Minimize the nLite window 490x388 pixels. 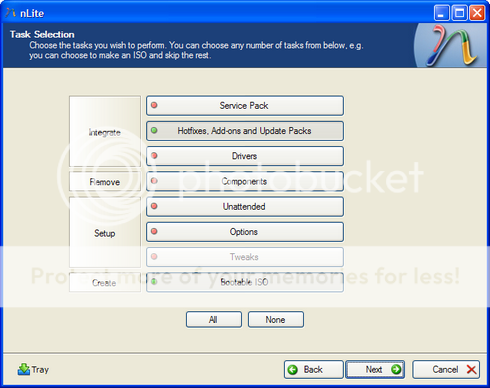tap(442, 13)
